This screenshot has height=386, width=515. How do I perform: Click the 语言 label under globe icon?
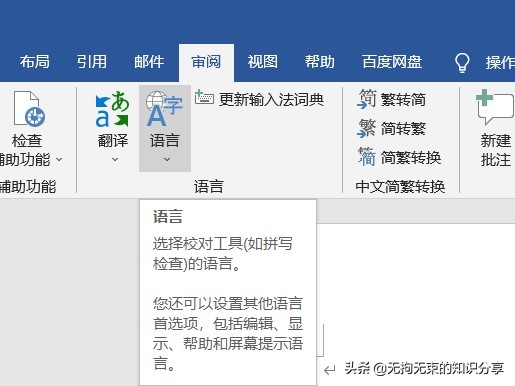[165, 140]
